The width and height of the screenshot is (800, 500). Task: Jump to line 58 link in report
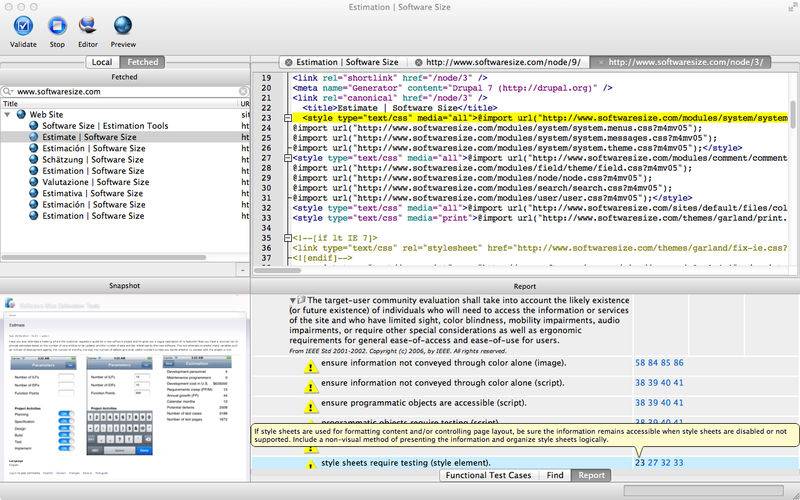[640, 363]
